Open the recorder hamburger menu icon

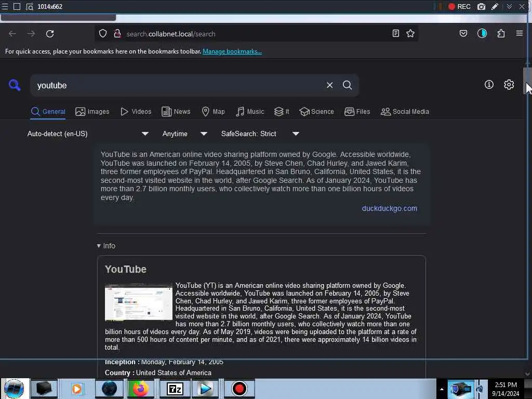pyautogui.click(x=5, y=6)
